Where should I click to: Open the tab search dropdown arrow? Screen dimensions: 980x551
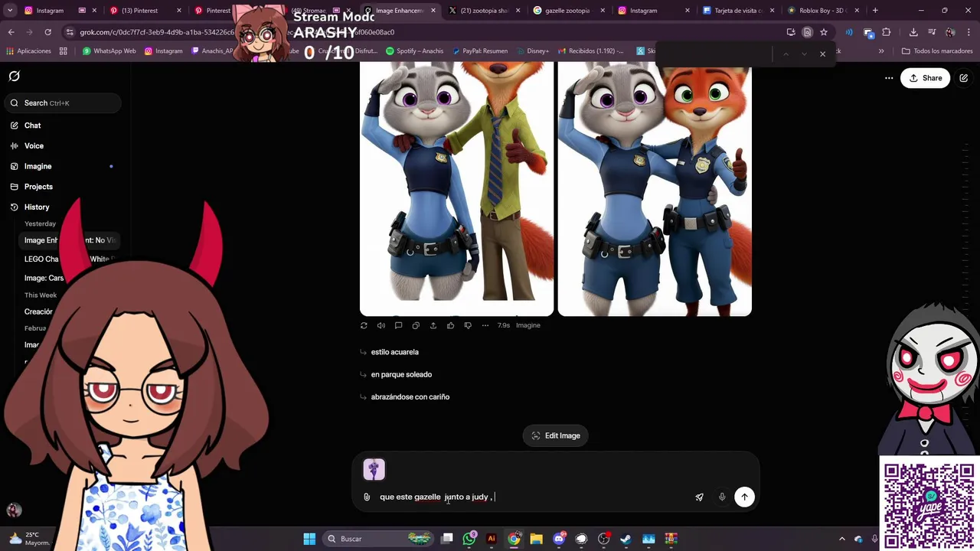pos(10,11)
